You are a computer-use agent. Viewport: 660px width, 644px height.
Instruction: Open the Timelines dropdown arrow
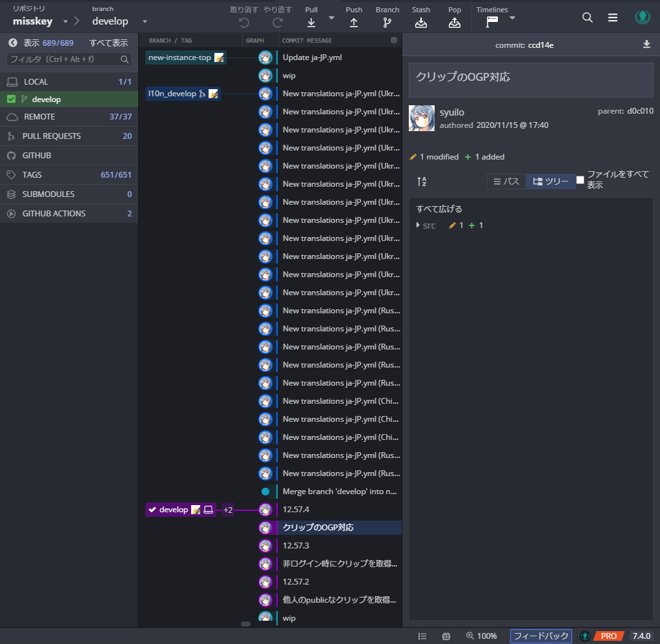tap(512, 18)
